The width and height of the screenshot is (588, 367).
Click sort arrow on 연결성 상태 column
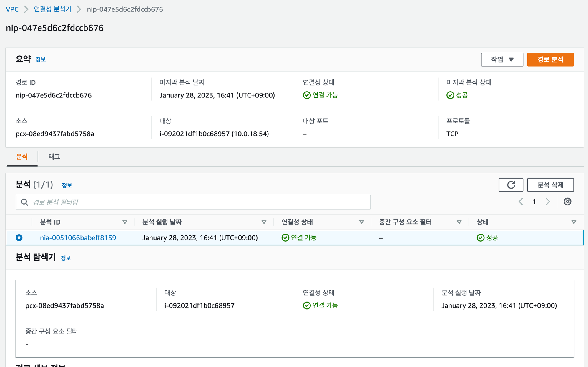pos(361,222)
